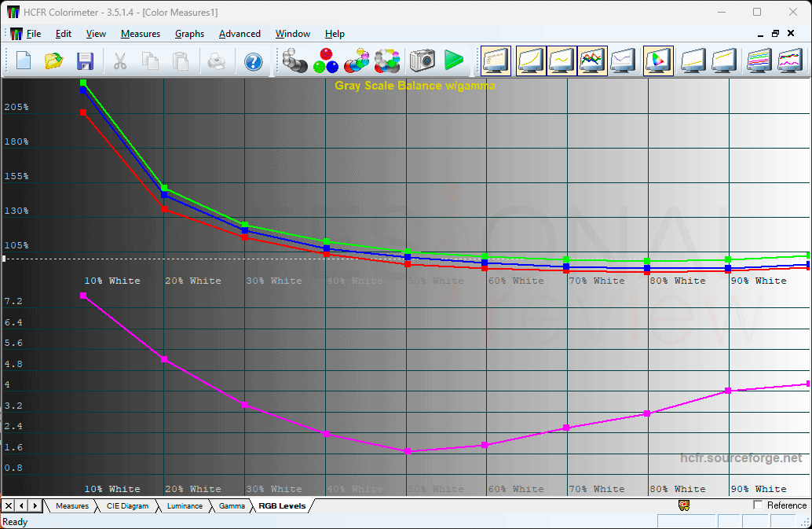
Task: Measure the gray scale (gray balls icon)
Action: click(295, 61)
